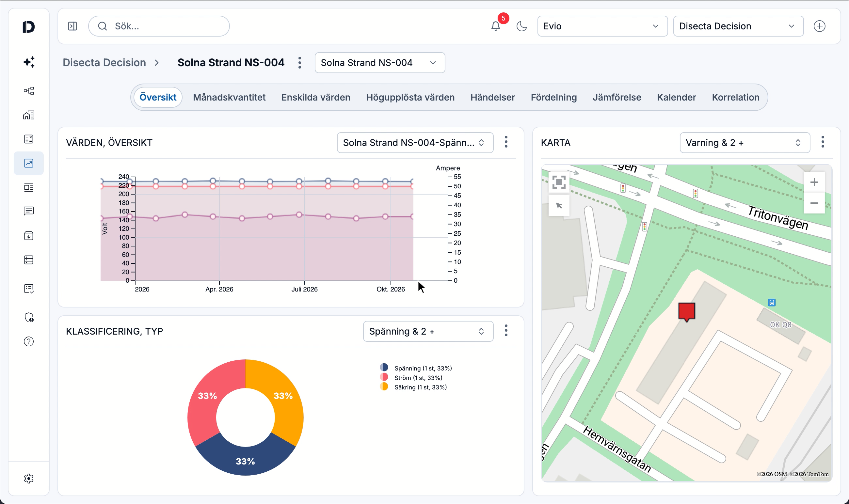Open the calculator sidebar icon

coord(29,139)
